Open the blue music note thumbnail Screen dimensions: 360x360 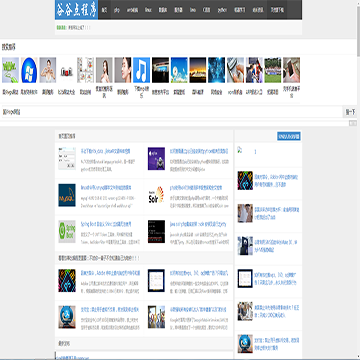pyautogui.click(x=141, y=70)
